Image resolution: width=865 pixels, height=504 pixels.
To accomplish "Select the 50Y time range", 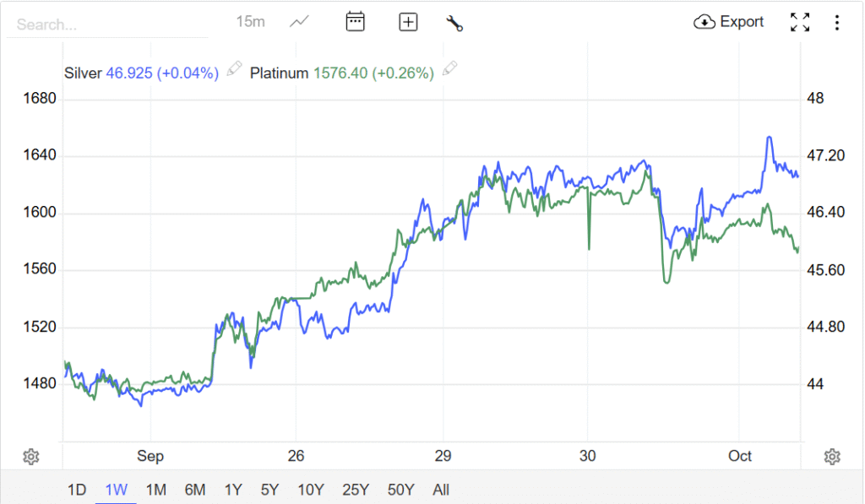I will [400, 490].
